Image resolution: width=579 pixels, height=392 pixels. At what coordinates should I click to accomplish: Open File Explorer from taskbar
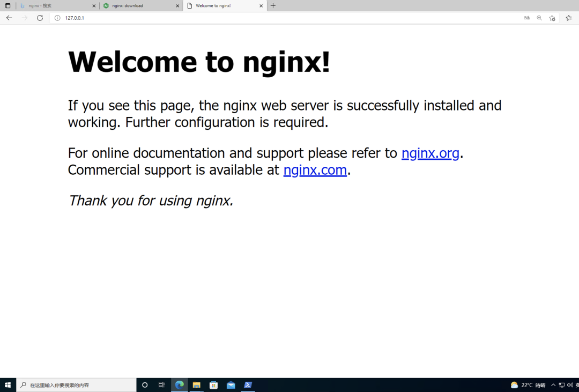[x=196, y=385]
